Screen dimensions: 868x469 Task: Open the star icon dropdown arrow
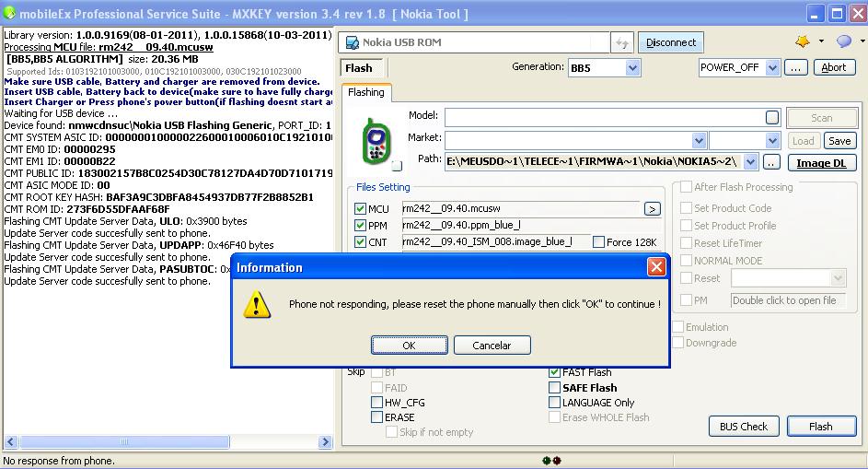point(821,41)
